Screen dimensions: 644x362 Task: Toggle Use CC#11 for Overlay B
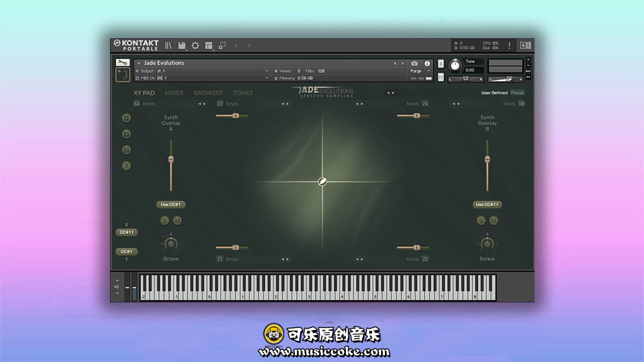[x=487, y=204]
